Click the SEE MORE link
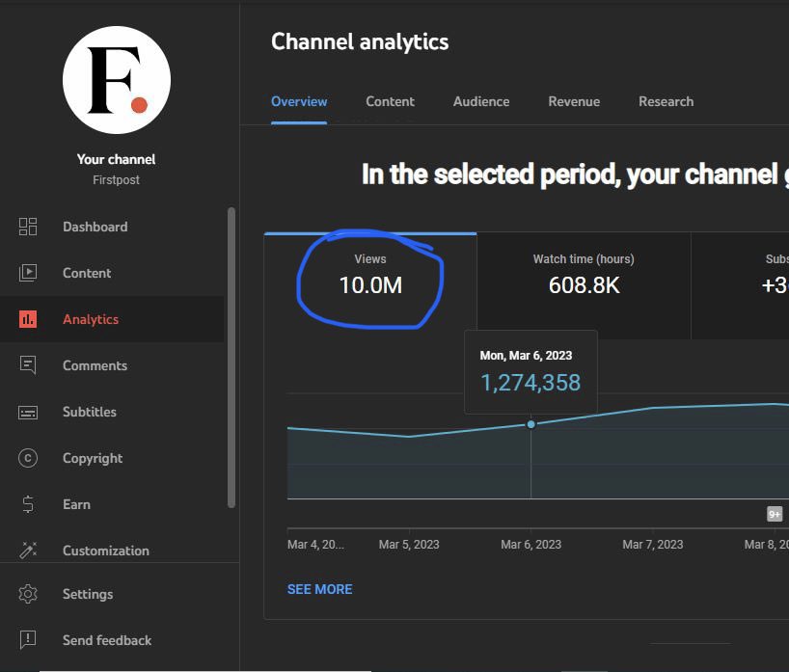The image size is (789, 672). [319, 589]
